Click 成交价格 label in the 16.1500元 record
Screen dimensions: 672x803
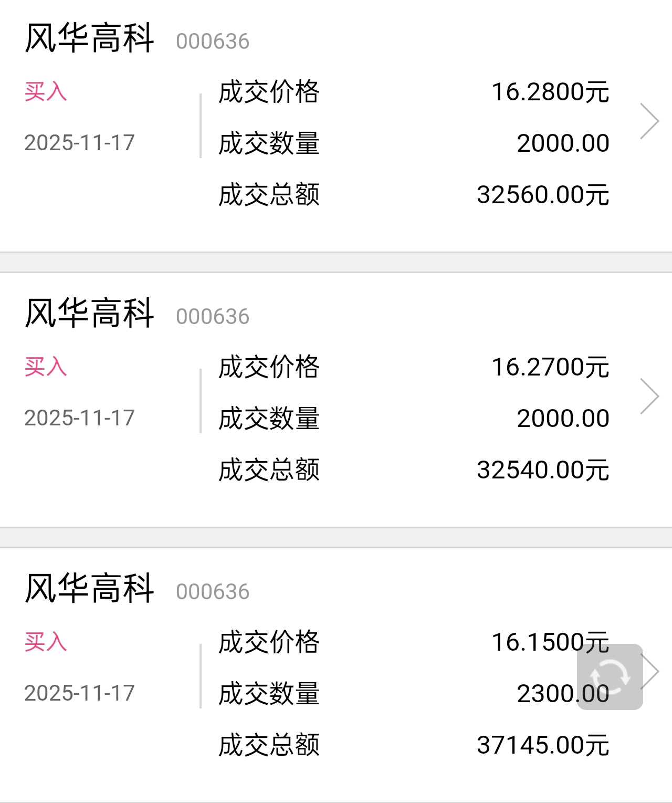point(269,642)
